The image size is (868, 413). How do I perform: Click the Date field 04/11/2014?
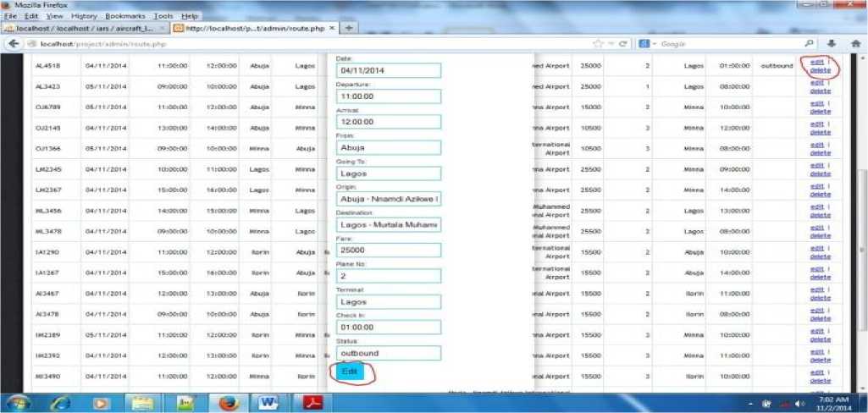[x=388, y=70]
